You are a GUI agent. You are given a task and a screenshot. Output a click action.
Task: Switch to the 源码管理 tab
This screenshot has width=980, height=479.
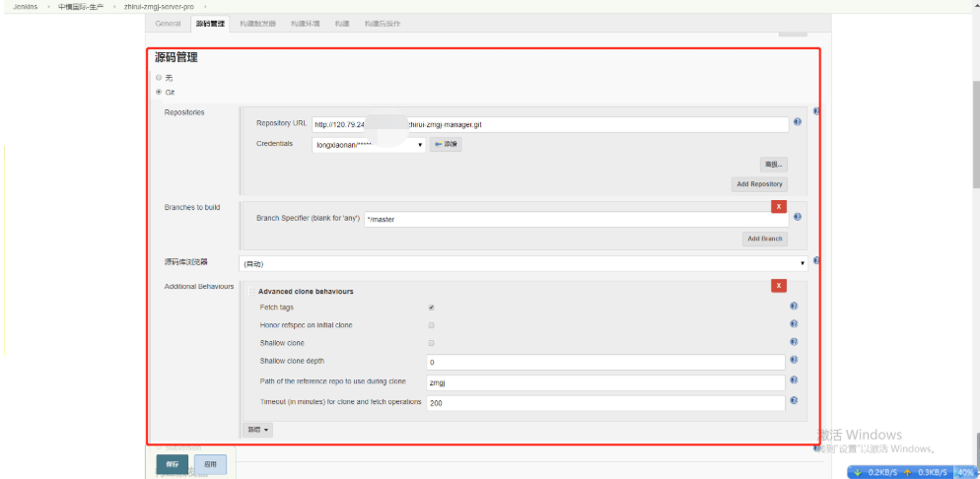click(209, 24)
